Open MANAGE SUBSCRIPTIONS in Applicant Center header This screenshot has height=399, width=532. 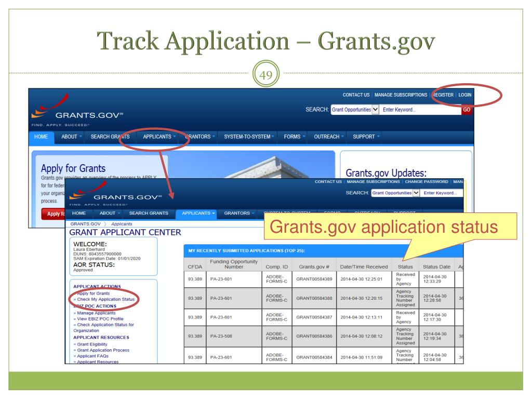click(x=373, y=182)
